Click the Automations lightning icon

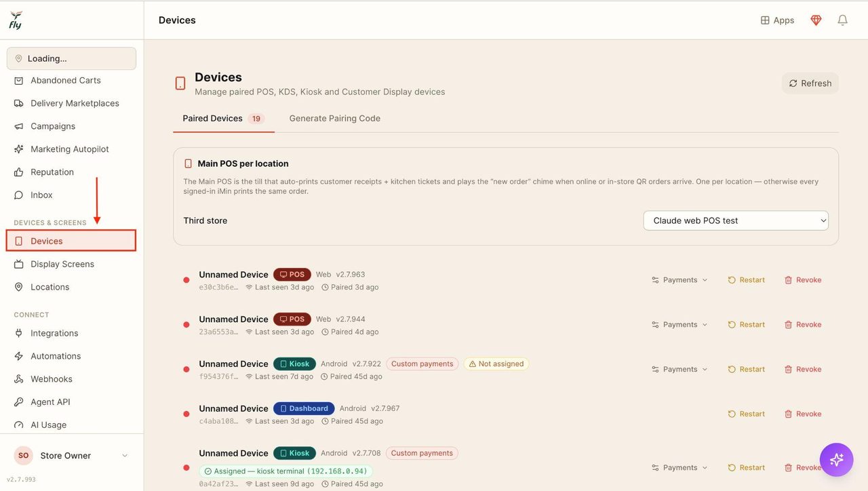19,357
